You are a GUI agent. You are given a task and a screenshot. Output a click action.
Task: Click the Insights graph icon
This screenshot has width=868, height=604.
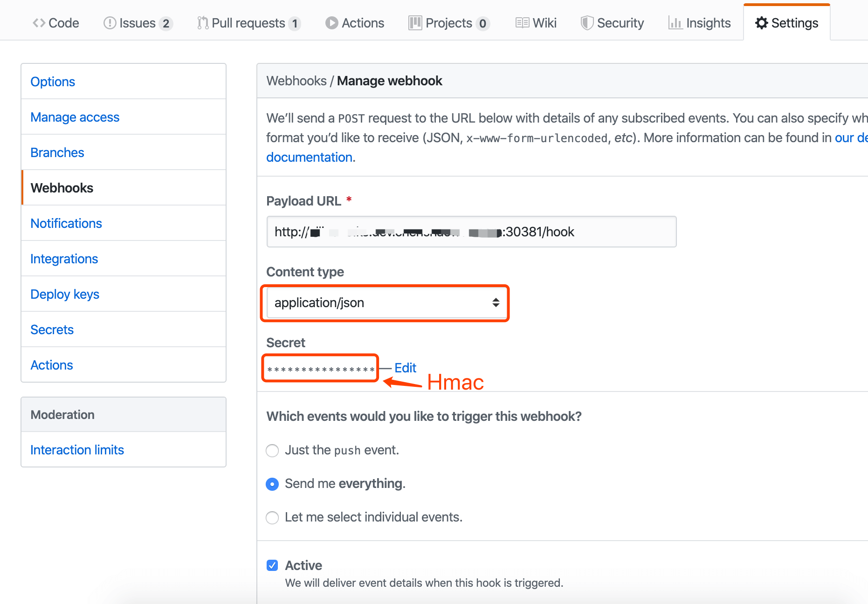point(675,23)
